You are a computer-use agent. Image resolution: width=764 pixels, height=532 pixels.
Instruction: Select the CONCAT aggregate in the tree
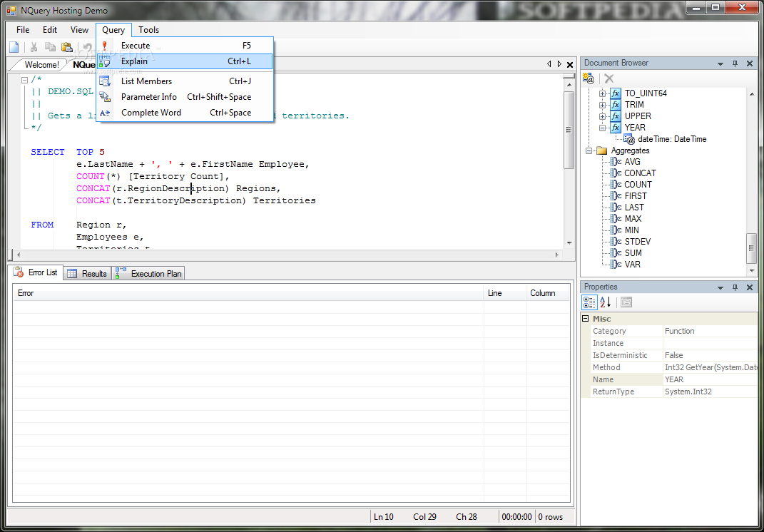pyautogui.click(x=641, y=173)
